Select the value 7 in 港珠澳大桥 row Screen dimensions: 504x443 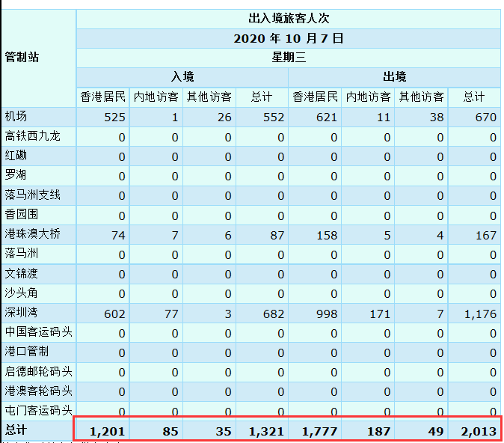point(175,236)
